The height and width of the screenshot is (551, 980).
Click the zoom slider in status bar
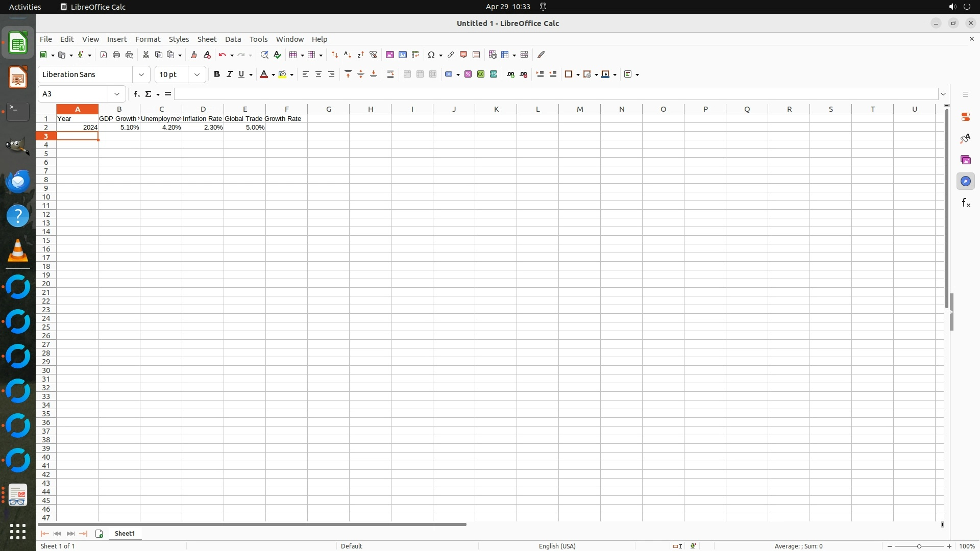click(x=919, y=546)
